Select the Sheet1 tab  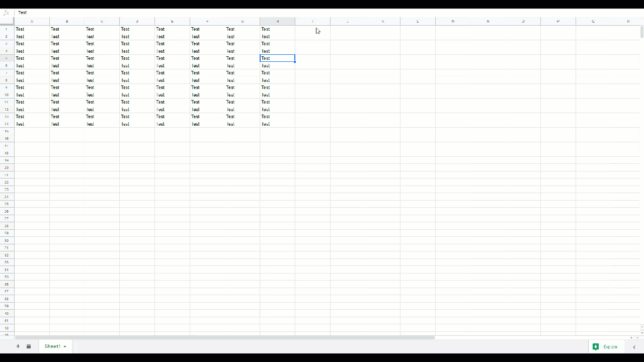click(x=51, y=346)
